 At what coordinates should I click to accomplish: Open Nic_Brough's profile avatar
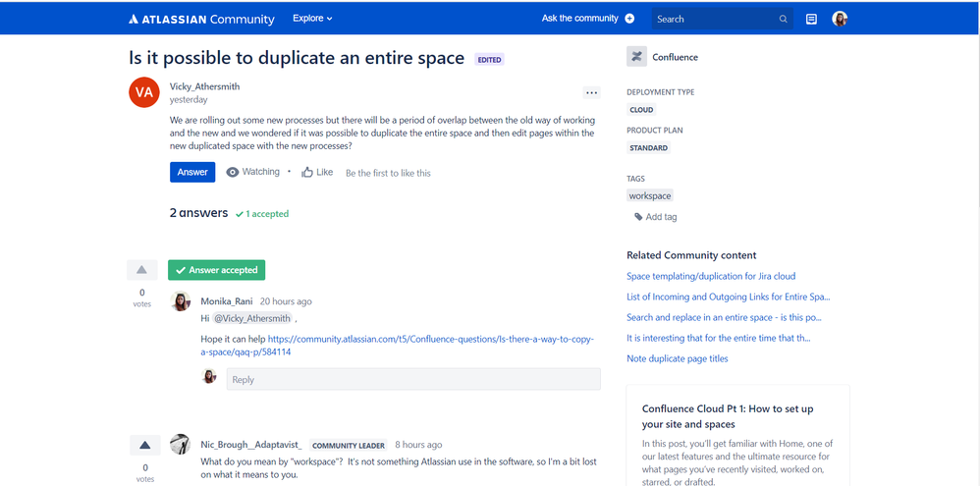click(181, 444)
